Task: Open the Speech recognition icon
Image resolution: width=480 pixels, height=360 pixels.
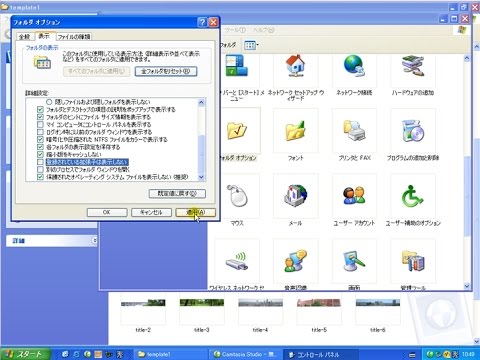Action: point(295,261)
